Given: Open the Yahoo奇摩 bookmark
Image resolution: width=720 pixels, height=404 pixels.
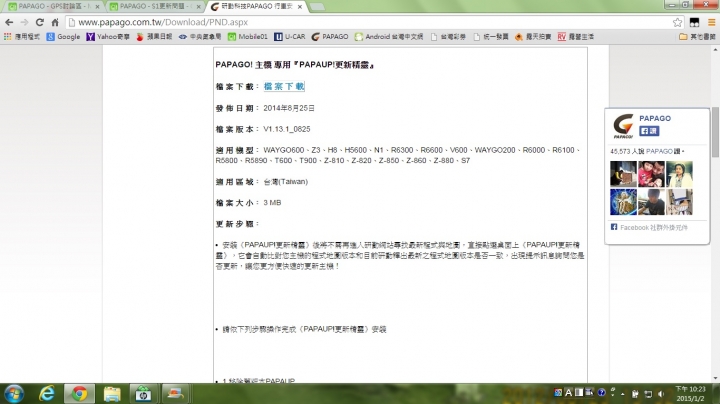Looking at the screenshot, I should 108,37.
